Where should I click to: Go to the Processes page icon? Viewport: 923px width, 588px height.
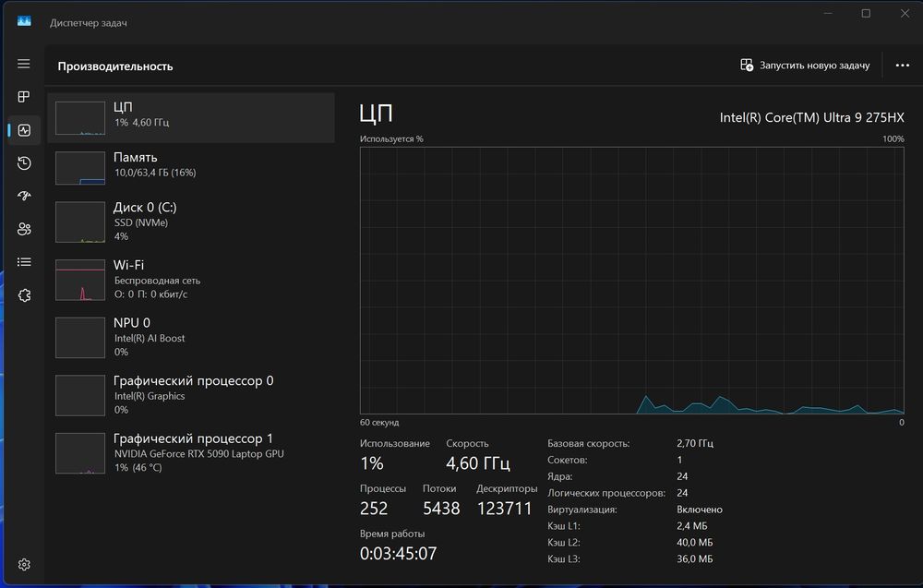[x=24, y=97]
